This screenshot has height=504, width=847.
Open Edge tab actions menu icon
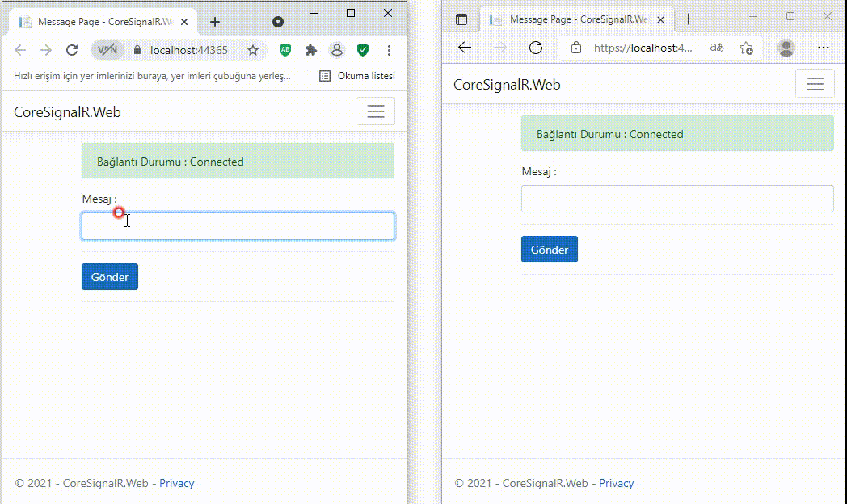(x=461, y=19)
